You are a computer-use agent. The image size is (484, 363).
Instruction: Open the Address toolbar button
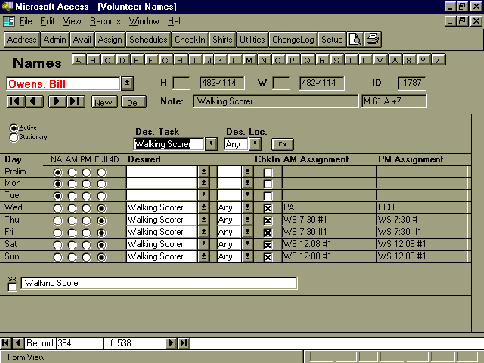click(x=22, y=40)
